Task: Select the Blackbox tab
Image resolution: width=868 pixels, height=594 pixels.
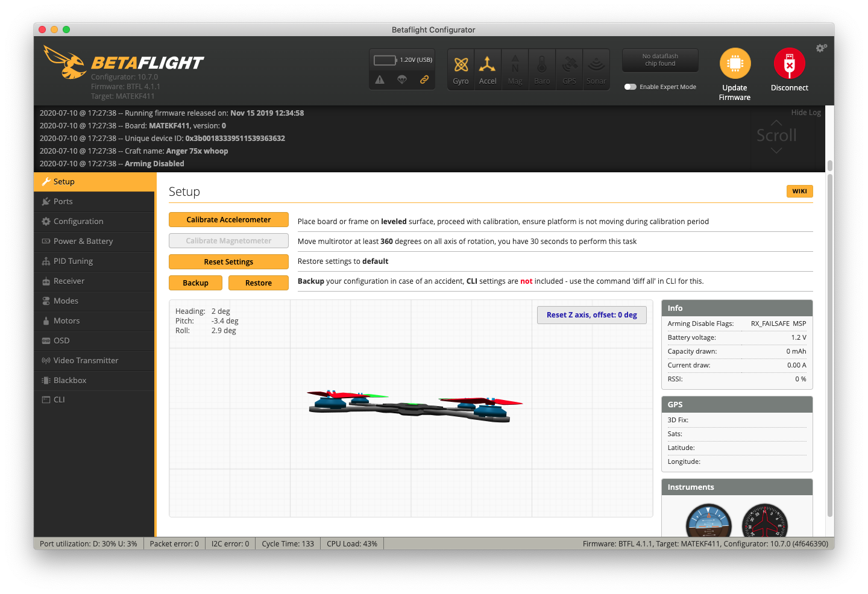Action: 94,381
